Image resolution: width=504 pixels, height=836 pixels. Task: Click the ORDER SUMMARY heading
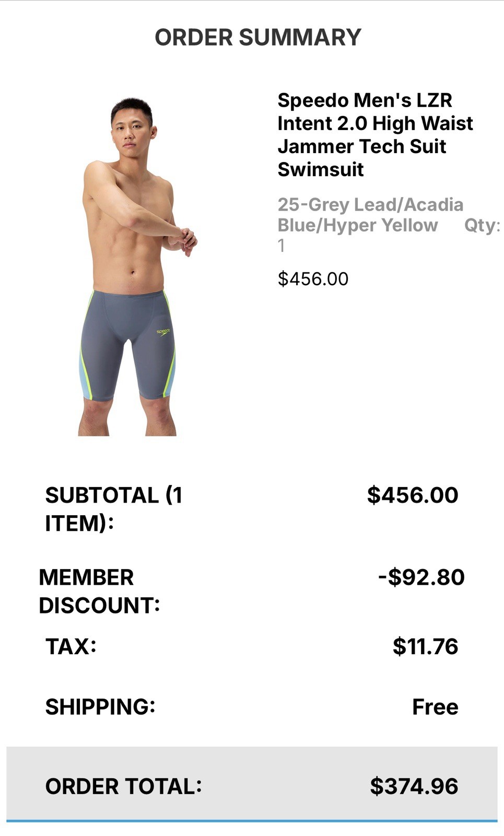pos(258,37)
